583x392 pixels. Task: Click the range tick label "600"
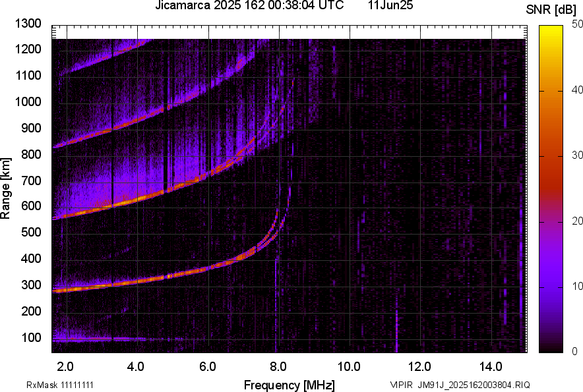click(x=31, y=206)
